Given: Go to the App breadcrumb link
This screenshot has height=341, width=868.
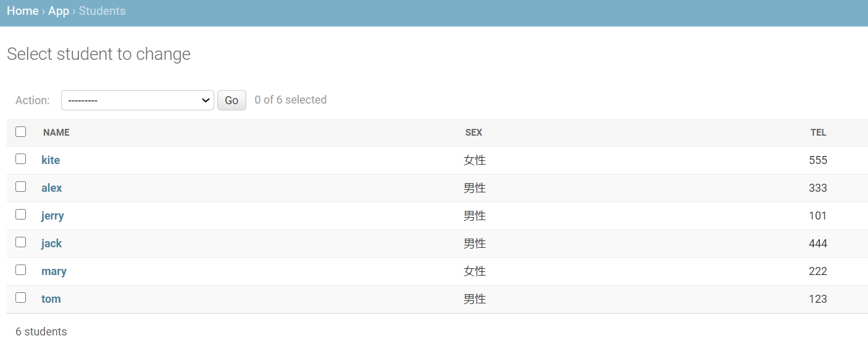Looking at the screenshot, I should (59, 11).
